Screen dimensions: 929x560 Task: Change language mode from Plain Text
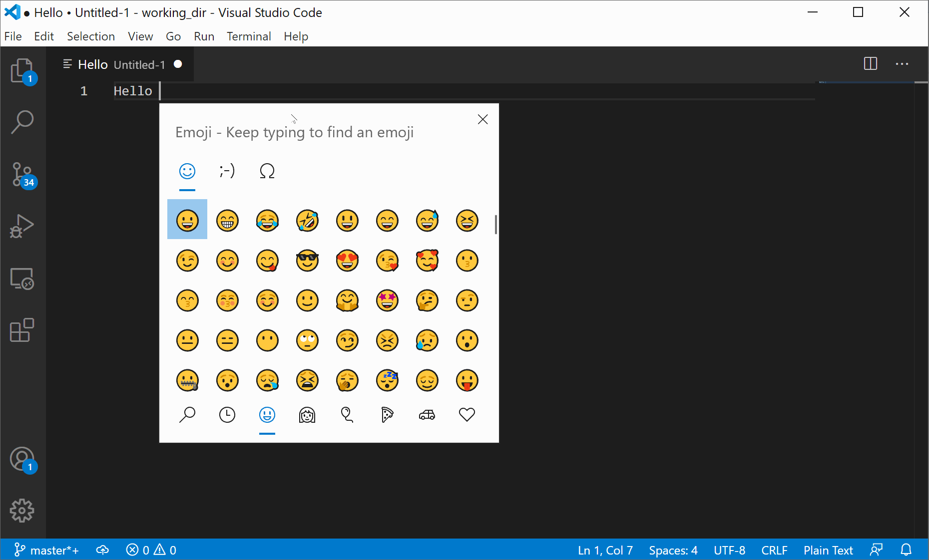(828, 550)
